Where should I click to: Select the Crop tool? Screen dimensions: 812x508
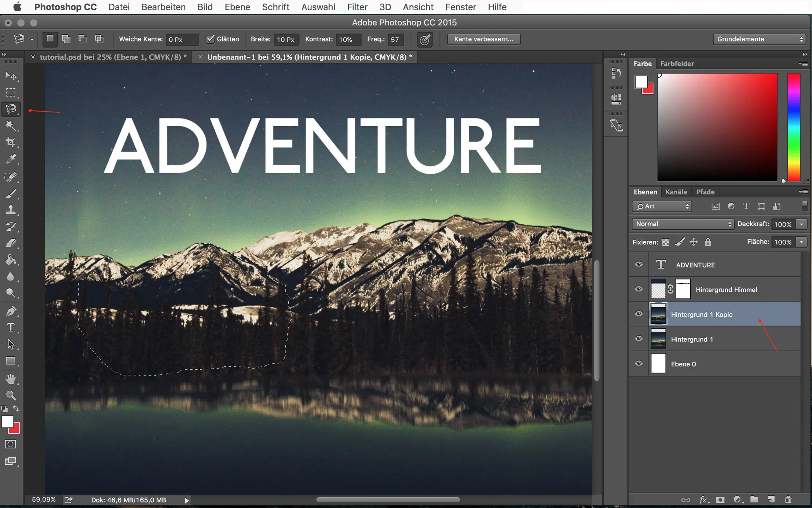(11, 142)
